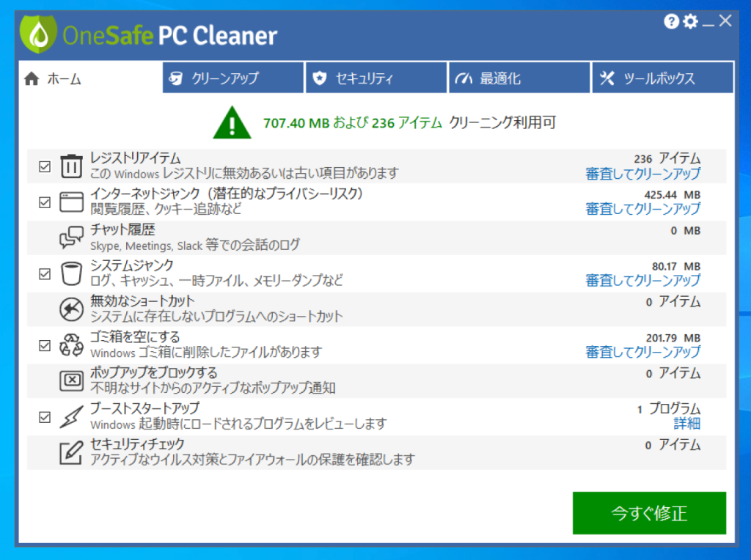751x560 pixels.
Task: Minimize the OneSafe PC Cleaner window
Action: click(x=708, y=24)
